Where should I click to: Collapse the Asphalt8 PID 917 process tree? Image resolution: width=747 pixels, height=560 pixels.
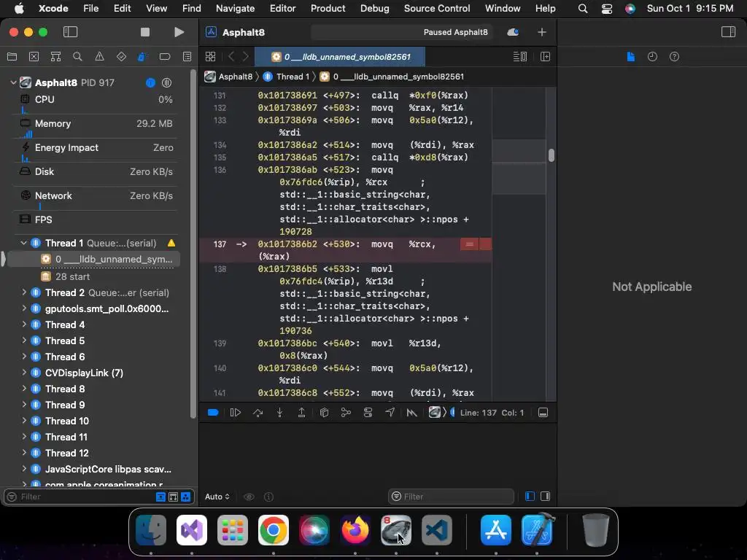[13, 82]
